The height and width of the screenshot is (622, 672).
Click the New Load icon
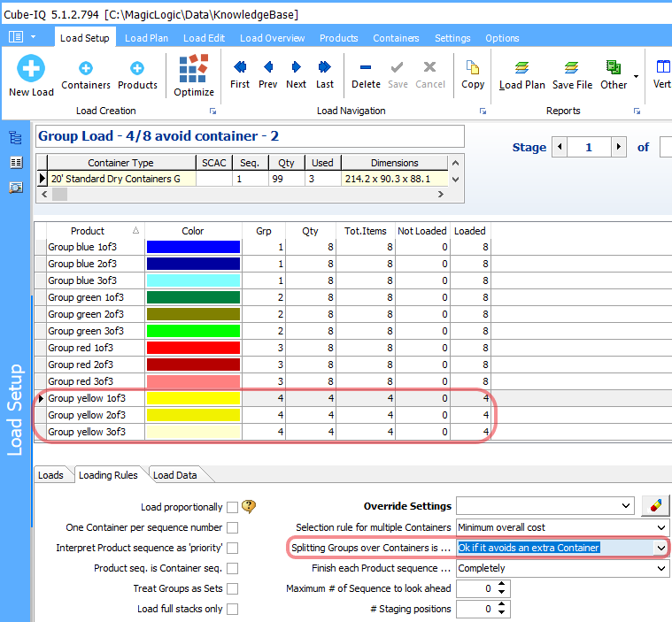click(31, 69)
